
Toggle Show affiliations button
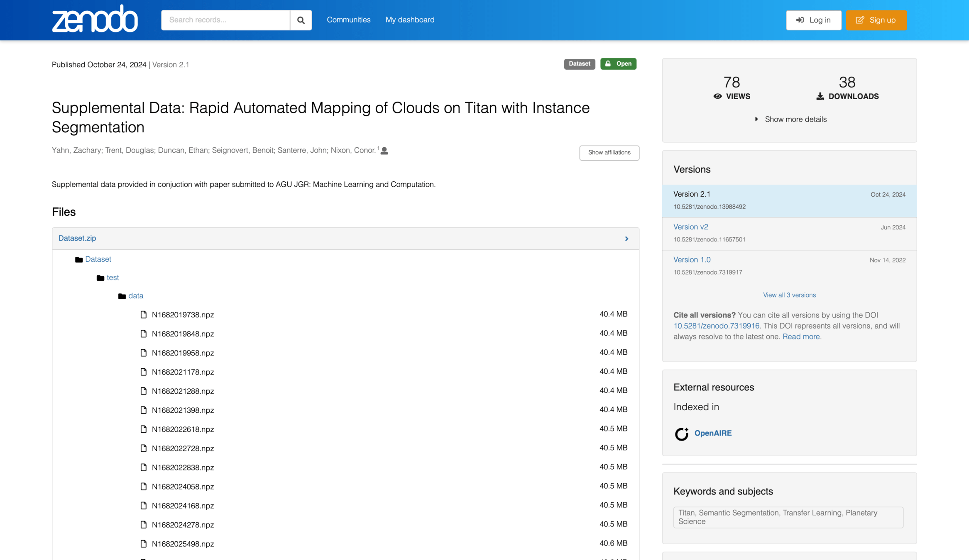(x=609, y=153)
